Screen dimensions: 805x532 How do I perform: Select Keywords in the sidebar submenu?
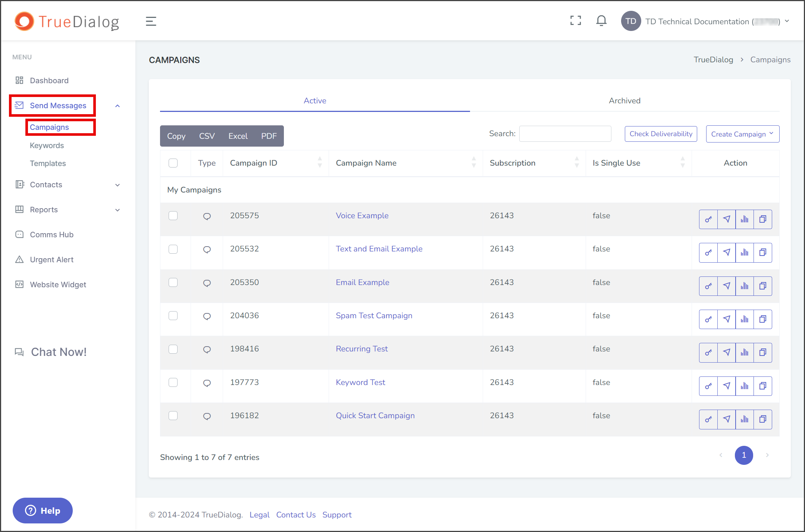[x=47, y=145]
